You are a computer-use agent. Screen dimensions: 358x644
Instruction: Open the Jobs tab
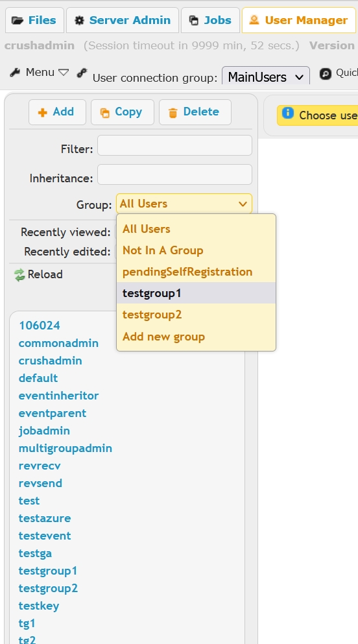(210, 20)
